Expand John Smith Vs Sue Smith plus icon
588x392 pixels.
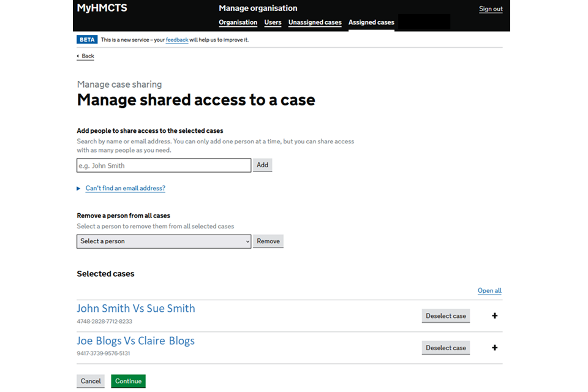click(494, 316)
